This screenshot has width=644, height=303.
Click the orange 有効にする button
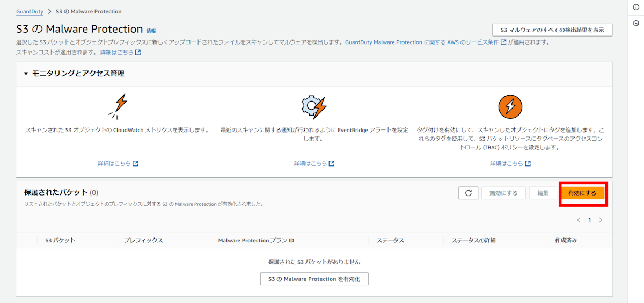click(x=583, y=193)
